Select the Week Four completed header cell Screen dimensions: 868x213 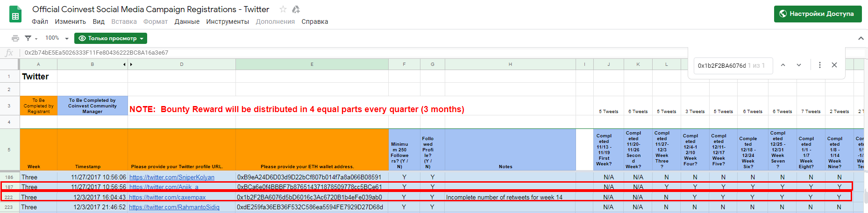click(x=695, y=149)
